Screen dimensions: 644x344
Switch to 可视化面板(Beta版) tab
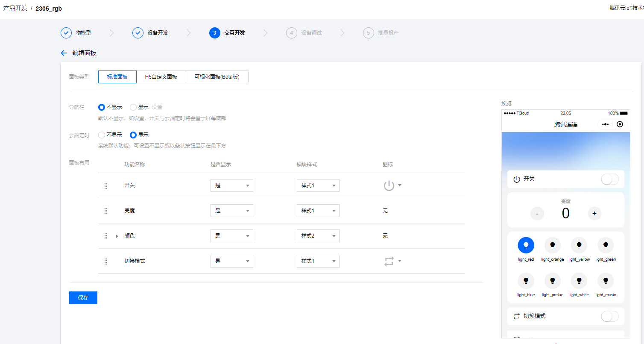pos(217,77)
